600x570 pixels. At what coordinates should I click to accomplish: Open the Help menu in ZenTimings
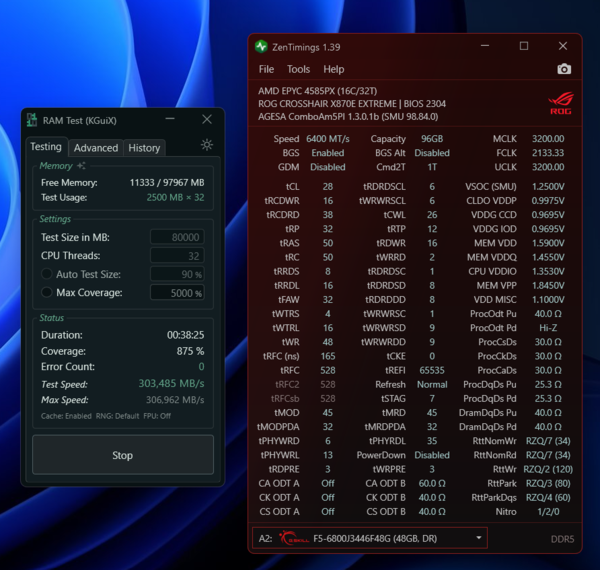click(334, 69)
